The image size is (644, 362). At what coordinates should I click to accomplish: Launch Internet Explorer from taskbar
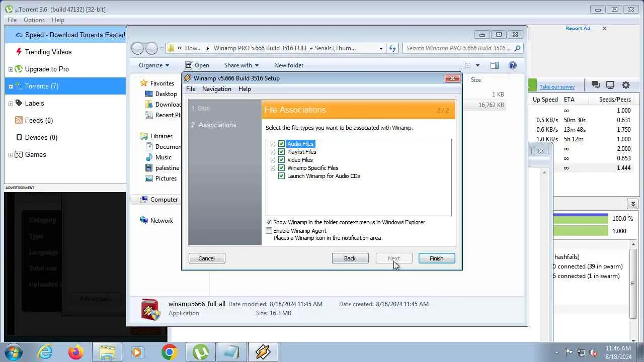pos(45,352)
